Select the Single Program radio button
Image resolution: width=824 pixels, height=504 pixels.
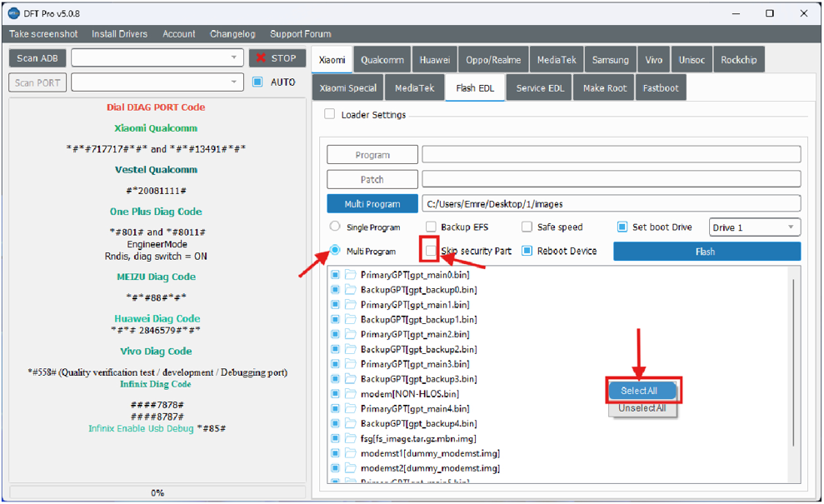pos(335,226)
